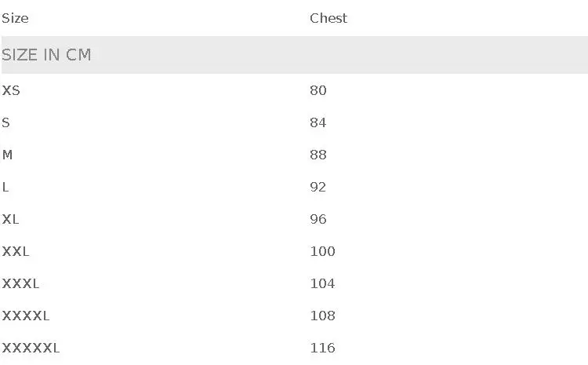Select the XXXXL size label

pyautogui.click(x=26, y=316)
